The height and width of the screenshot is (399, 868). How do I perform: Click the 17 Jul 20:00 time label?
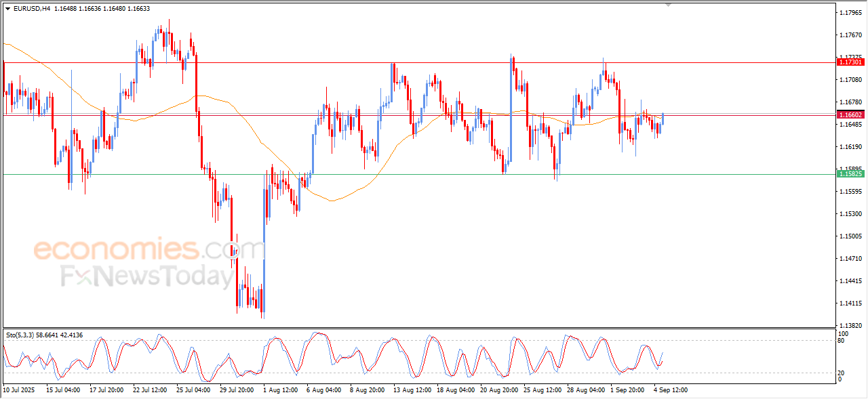[106, 390]
